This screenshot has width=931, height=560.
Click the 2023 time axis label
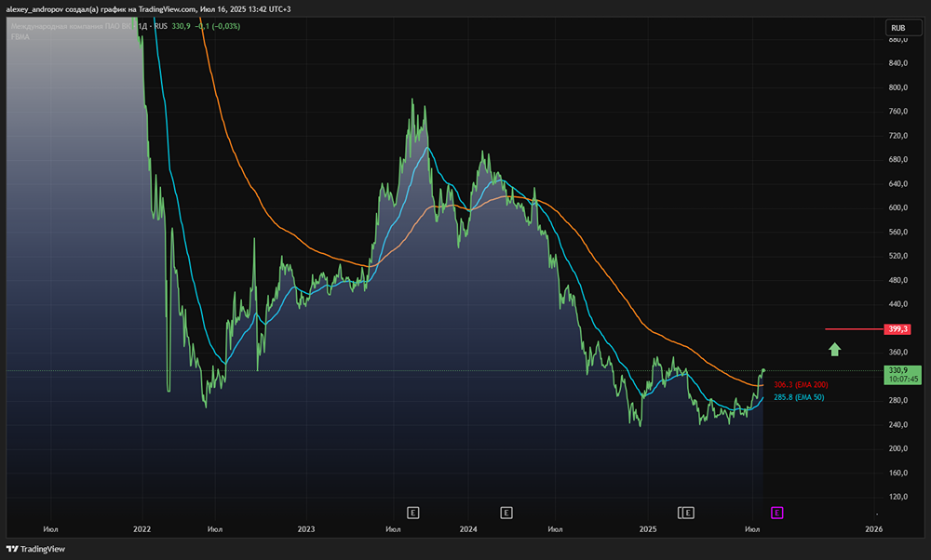(306, 529)
